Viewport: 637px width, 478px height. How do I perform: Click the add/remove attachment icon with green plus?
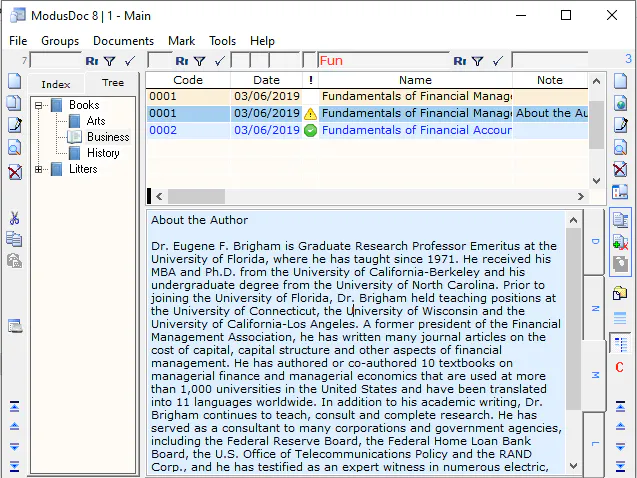620,242
